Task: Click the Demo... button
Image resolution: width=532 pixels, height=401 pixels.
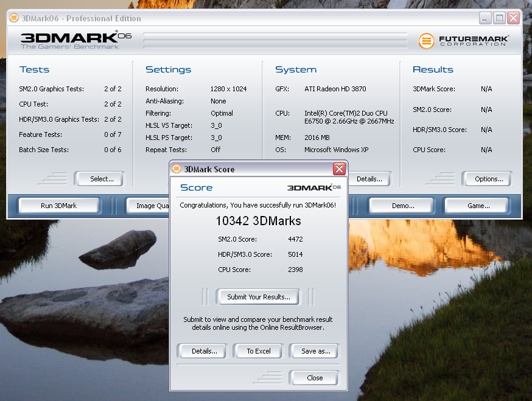Action: coord(401,206)
